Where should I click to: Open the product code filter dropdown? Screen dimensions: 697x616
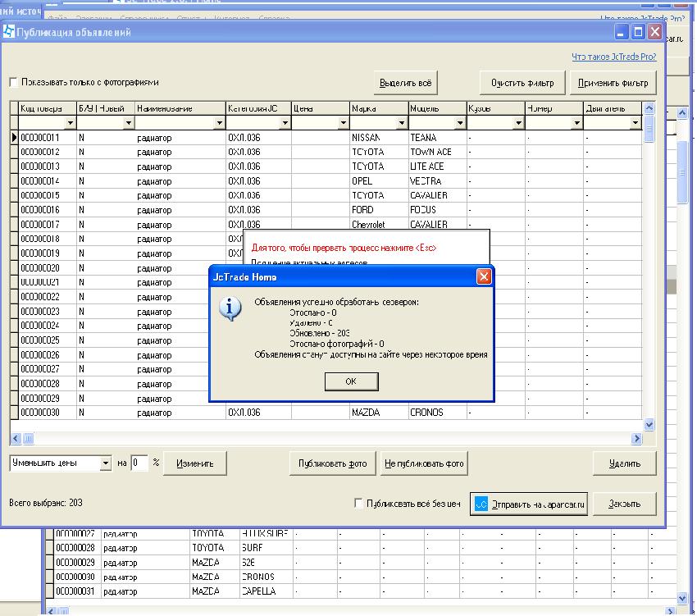(71, 123)
